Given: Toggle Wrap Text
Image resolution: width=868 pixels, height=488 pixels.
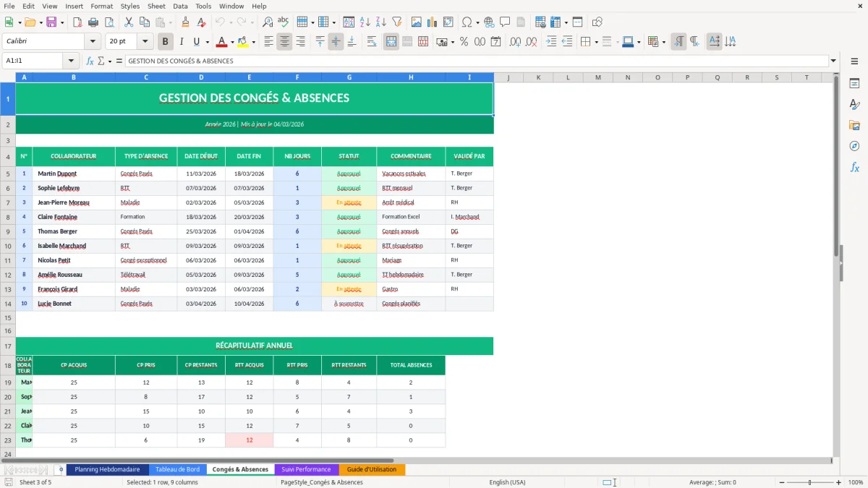Looking at the screenshot, I should click(372, 42).
